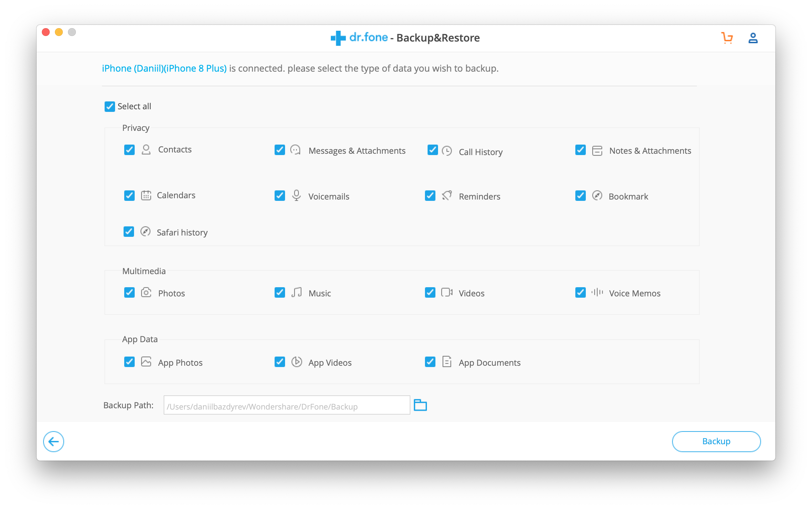The image size is (812, 509).
Task: Click the 'Reminders' label
Action: click(x=479, y=197)
